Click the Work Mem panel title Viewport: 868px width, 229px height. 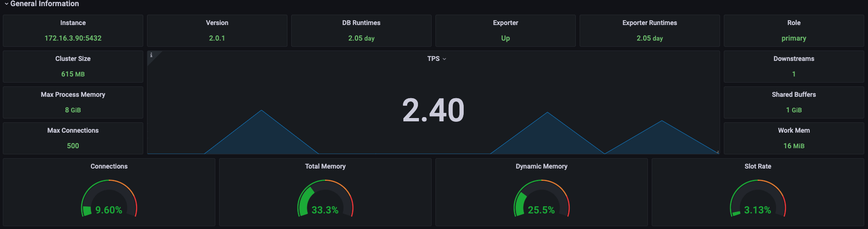tap(794, 130)
